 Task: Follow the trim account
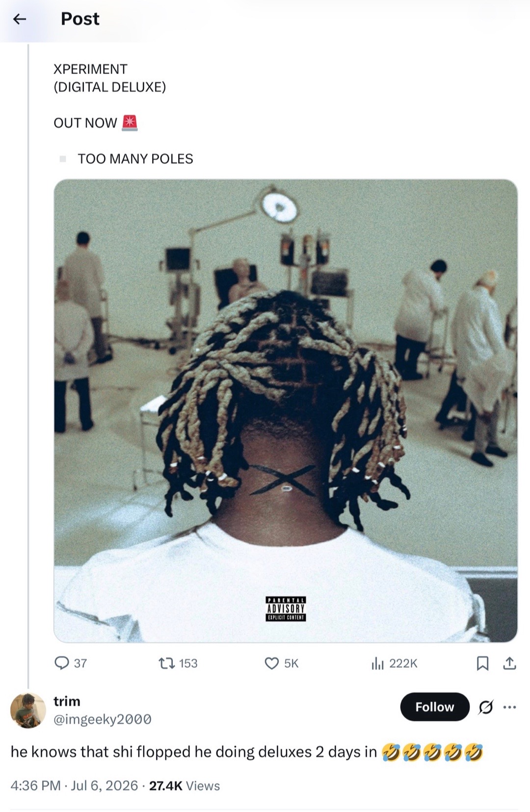coord(435,707)
